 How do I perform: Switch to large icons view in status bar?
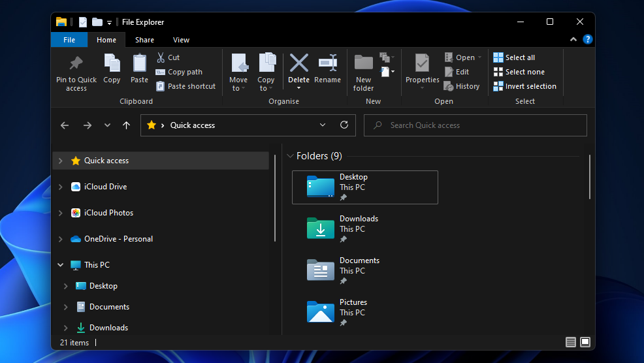tap(585, 342)
